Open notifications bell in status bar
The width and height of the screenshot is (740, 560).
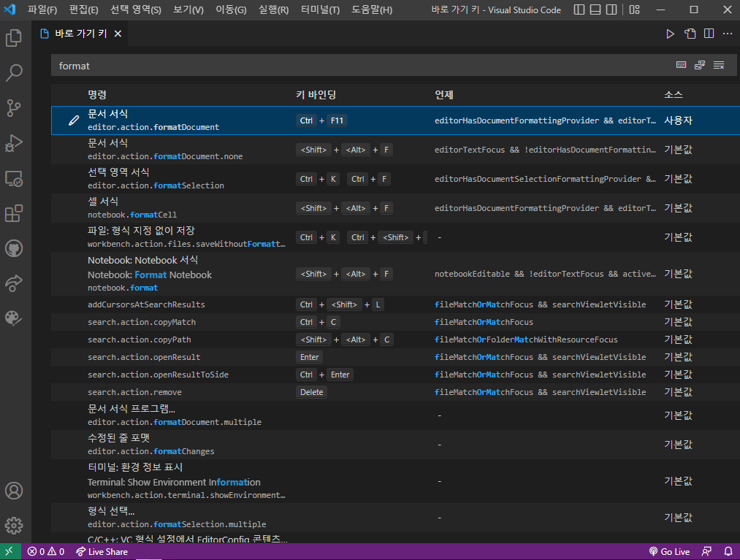728,551
